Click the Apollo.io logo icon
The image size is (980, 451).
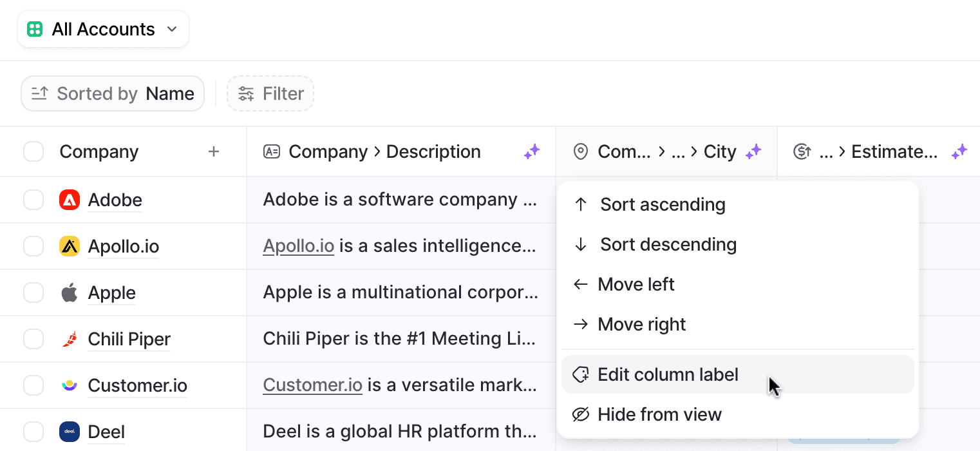coord(70,246)
